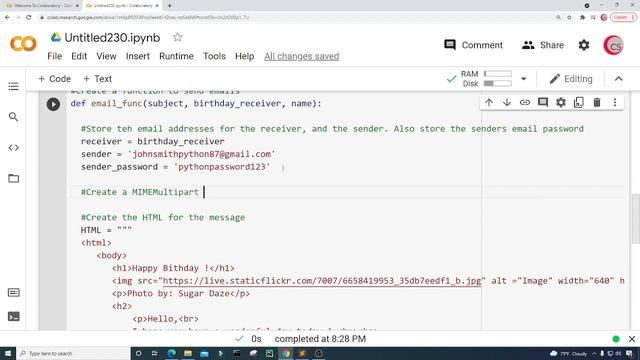Open the Help menu
The height and width of the screenshot is (360, 640).
coord(244,56)
